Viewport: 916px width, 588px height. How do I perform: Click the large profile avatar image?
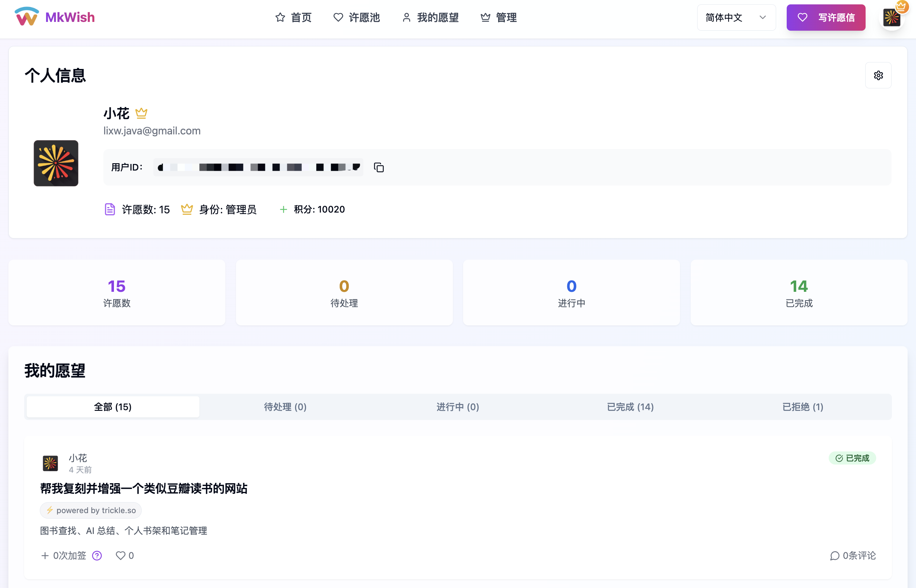pyautogui.click(x=56, y=163)
